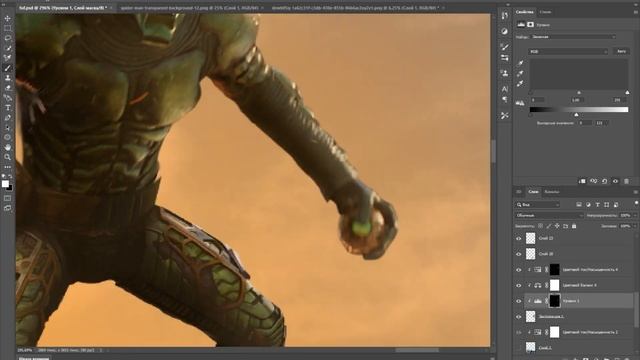640x360 pixels.
Task: Click the black Levels 1 mask thumbnail
Action: point(554,301)
